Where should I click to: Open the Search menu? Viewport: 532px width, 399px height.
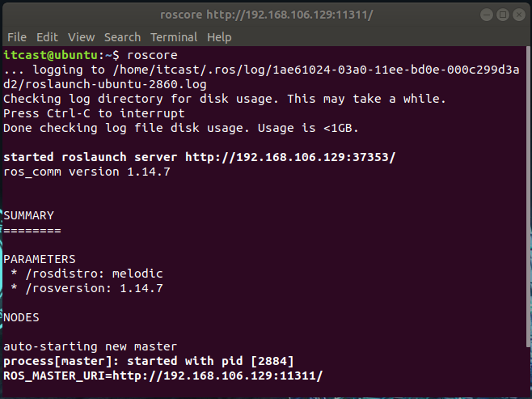pos(122,37)
